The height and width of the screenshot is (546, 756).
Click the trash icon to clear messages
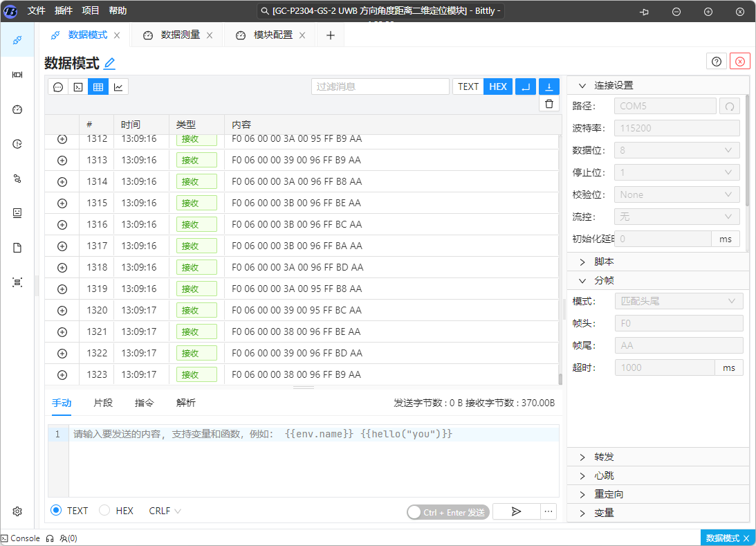[548, 104]
